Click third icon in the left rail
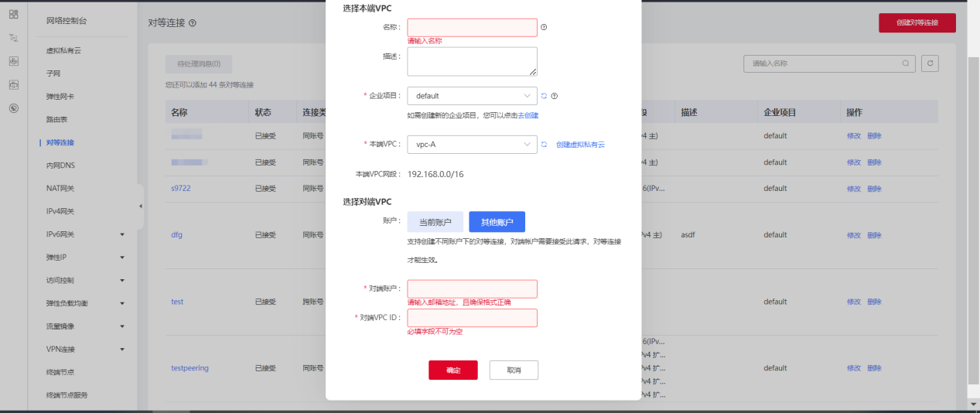980x413 pixels. (13, 61)
